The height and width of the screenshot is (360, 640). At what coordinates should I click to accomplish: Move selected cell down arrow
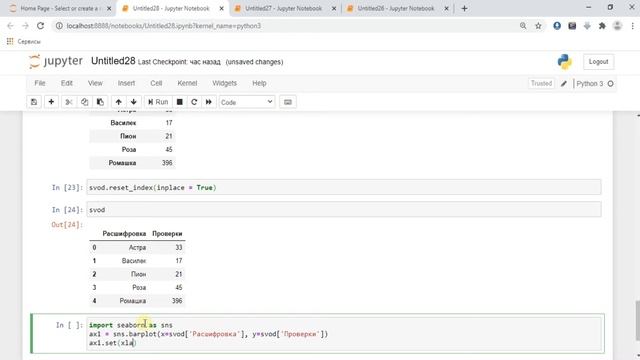[133, 102]
